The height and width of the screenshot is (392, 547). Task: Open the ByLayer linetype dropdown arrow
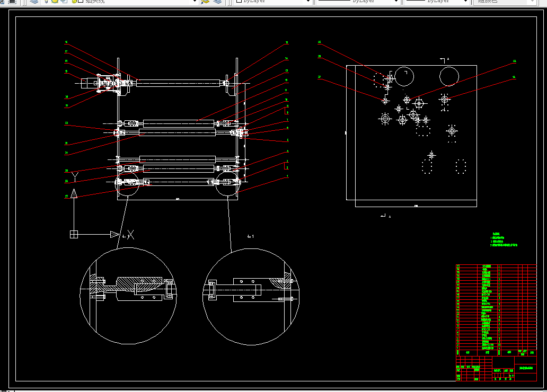pos(396,2)
